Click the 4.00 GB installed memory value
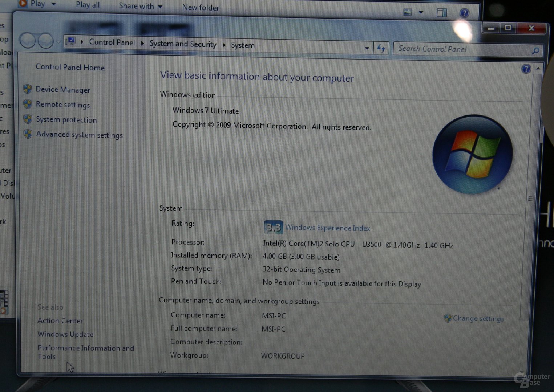This screenshot has height=392, width=554. (301, 257)
